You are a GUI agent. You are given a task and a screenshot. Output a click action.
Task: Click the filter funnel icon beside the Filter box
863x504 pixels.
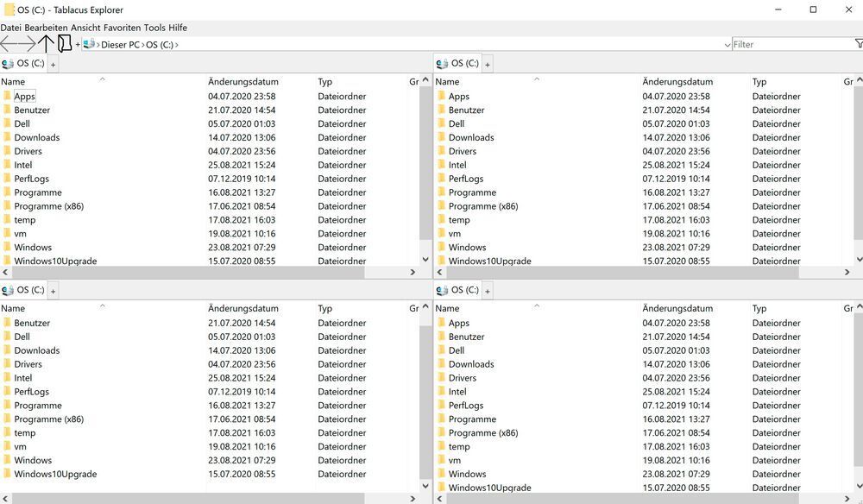click(x=858, y=44)
